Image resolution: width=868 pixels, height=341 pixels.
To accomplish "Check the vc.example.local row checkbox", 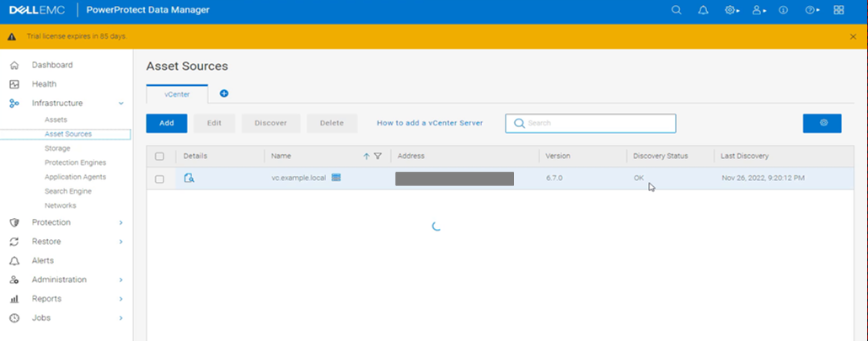I will tap(159, 179).
